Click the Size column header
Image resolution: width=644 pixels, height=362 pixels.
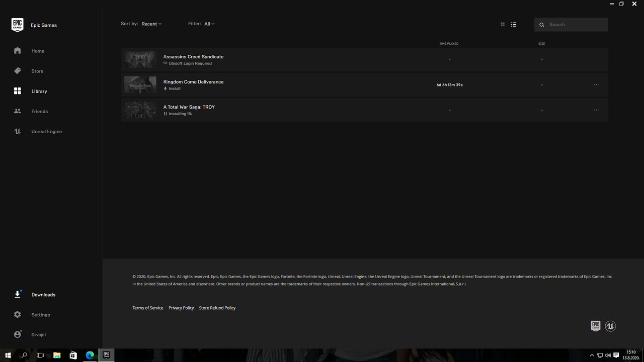pyautogui.click(x=541, y=44)
